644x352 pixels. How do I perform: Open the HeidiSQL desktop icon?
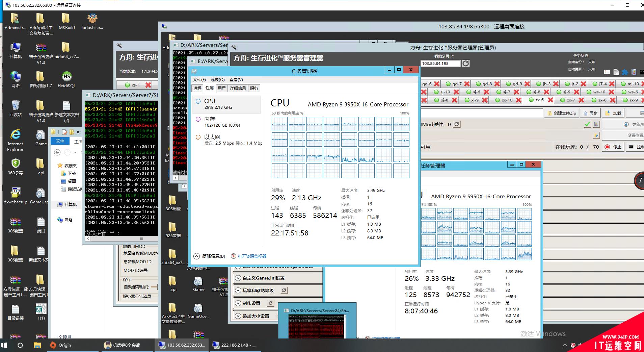66,79
